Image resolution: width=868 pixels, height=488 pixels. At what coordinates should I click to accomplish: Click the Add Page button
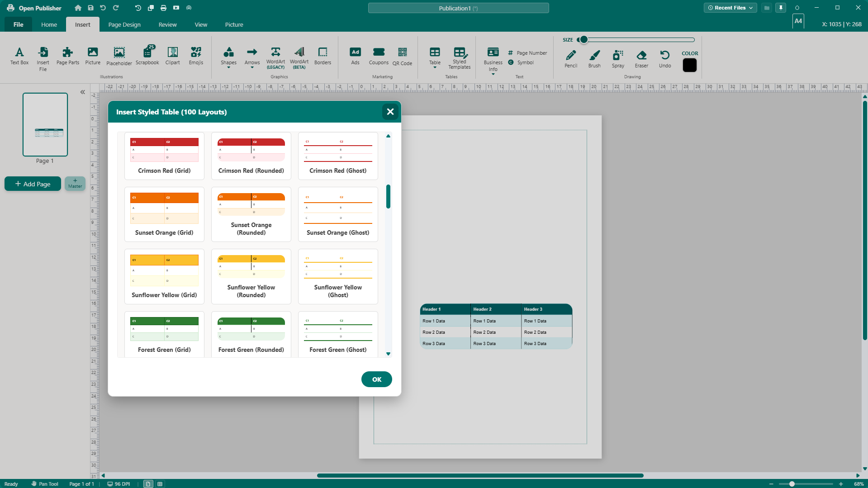tap(33, 184)
